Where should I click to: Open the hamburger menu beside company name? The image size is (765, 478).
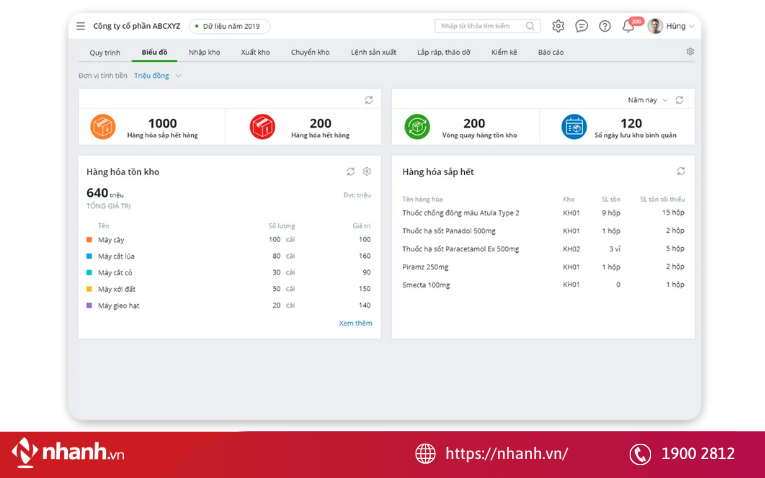80,26
